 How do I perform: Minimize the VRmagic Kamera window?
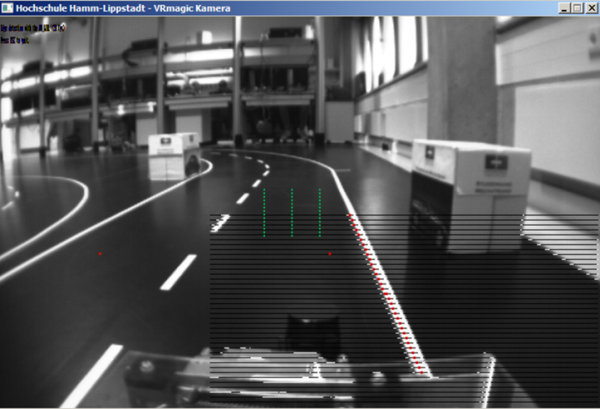[x=565, y=7]
